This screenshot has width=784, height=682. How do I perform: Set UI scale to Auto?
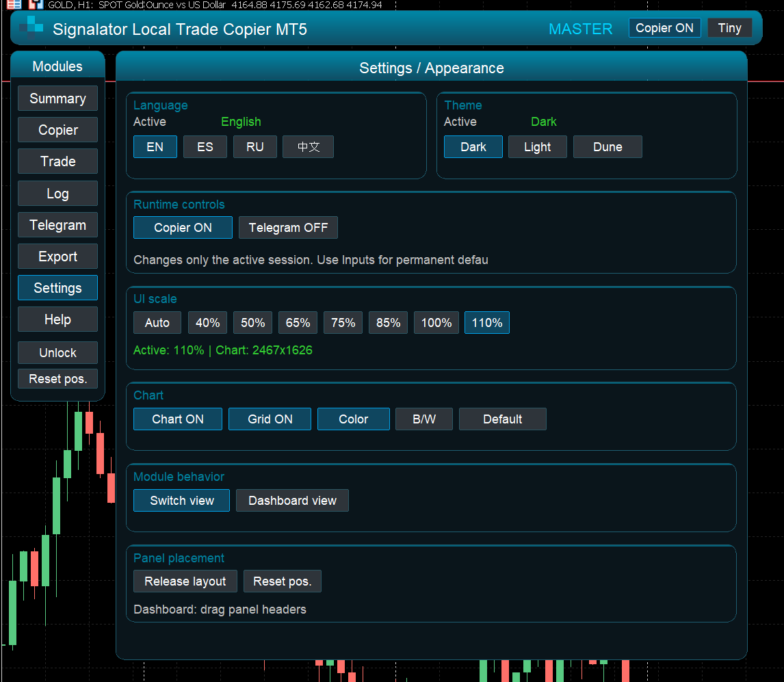[x=157, y=322]
